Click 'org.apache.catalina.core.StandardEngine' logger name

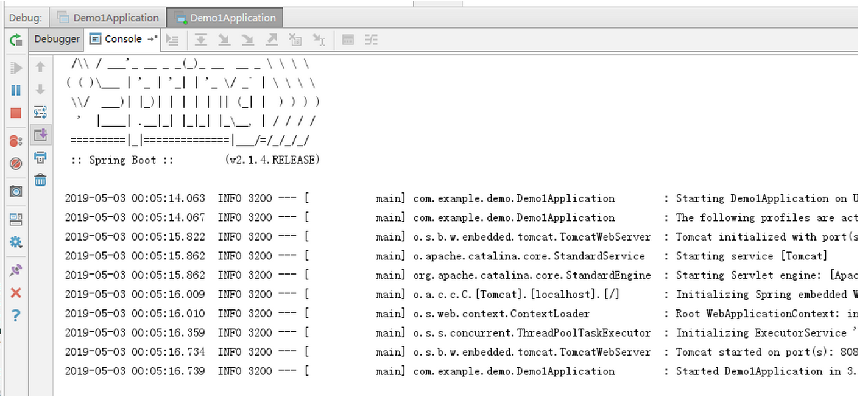(x=532, y=275)
